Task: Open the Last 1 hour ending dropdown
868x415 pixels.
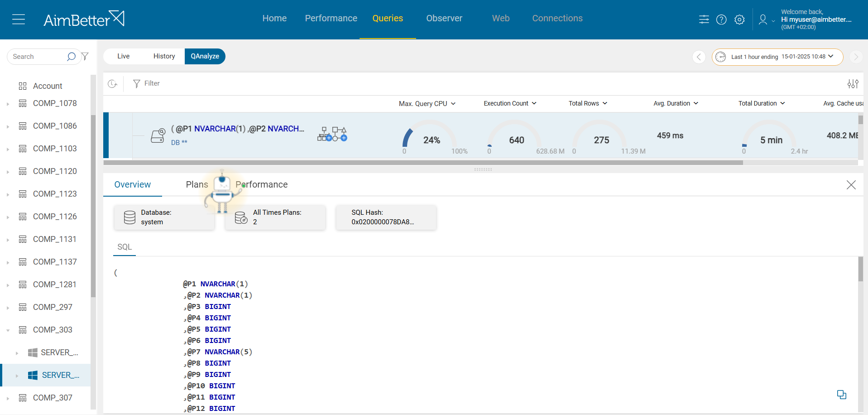Action: (777, 57)
